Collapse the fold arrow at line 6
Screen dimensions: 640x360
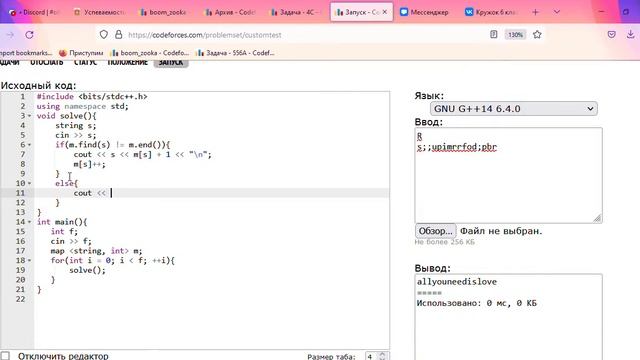pos(29,145)
